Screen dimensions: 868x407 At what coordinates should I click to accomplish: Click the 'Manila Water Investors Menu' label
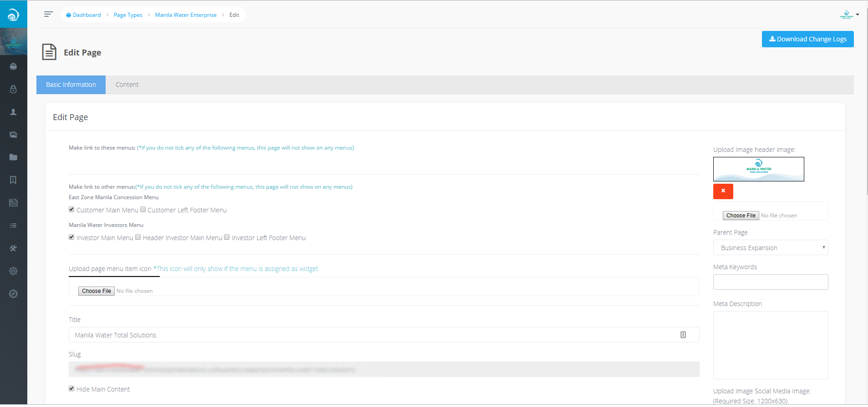pos(106,225)
